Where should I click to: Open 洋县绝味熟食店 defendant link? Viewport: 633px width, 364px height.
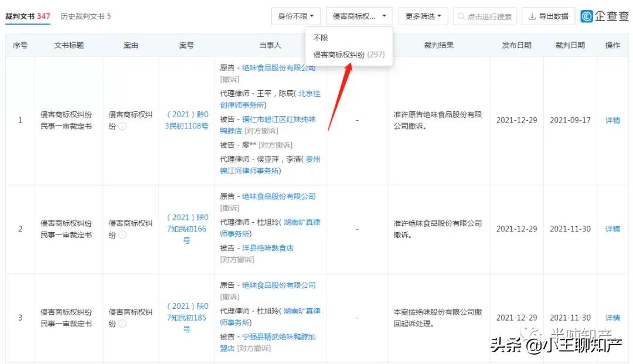click(x=268, y=248)
